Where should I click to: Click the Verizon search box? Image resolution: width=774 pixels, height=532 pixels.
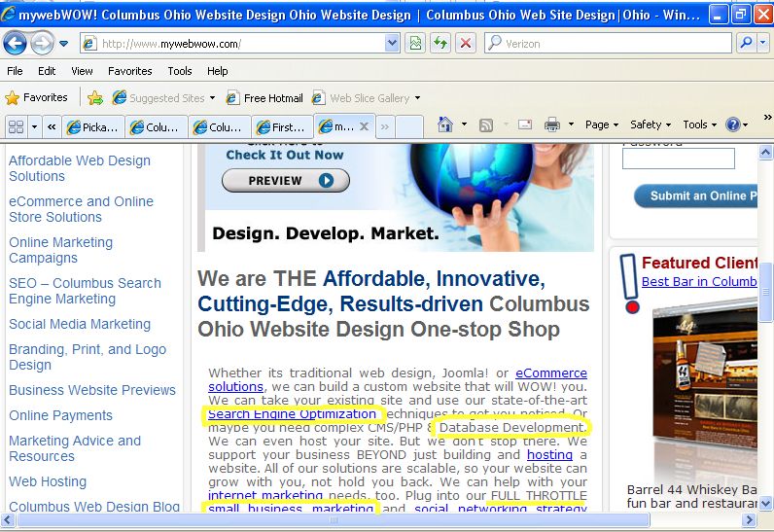pyautogui.click(x=608, y=44)
